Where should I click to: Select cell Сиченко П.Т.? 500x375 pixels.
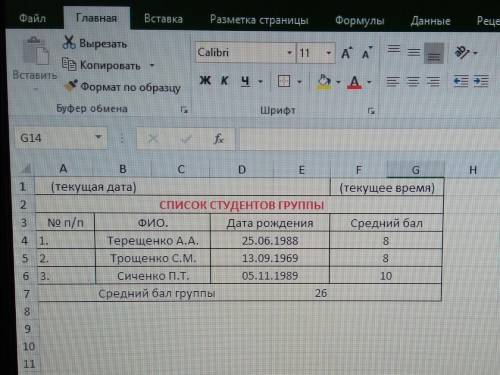[153, 276]
